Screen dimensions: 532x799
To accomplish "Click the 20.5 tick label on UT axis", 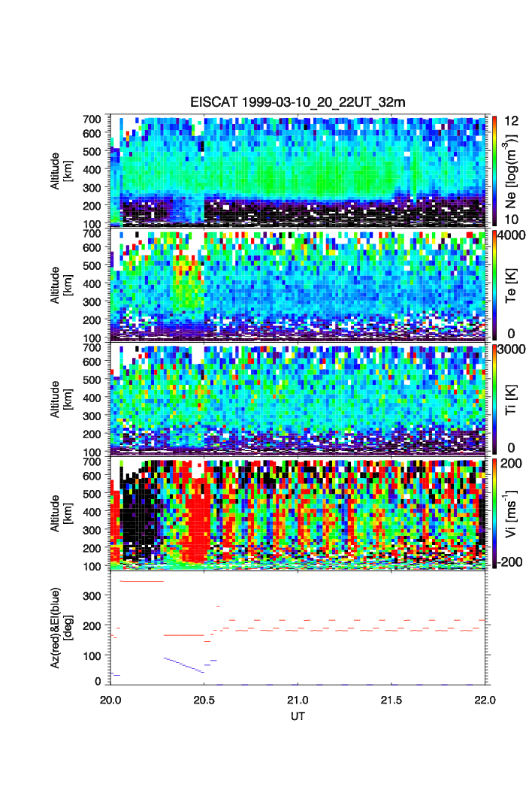I will [204, 699].
